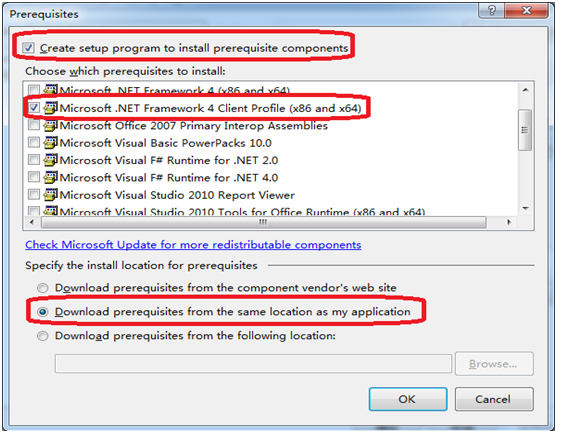Click installer icon beside .NET Framework 4 Client Profile

(50, 107)
